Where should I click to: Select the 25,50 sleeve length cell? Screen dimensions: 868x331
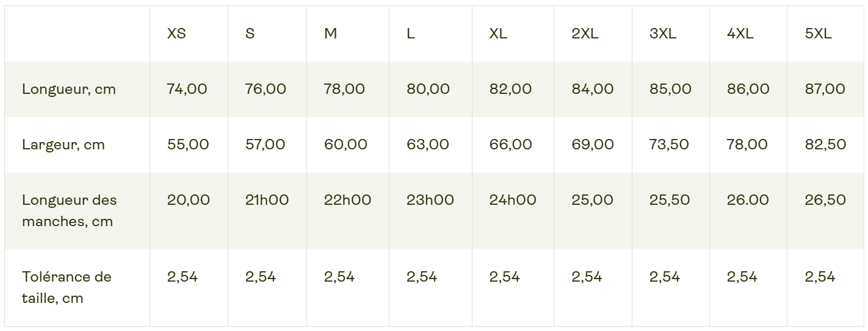click(670, 200)
